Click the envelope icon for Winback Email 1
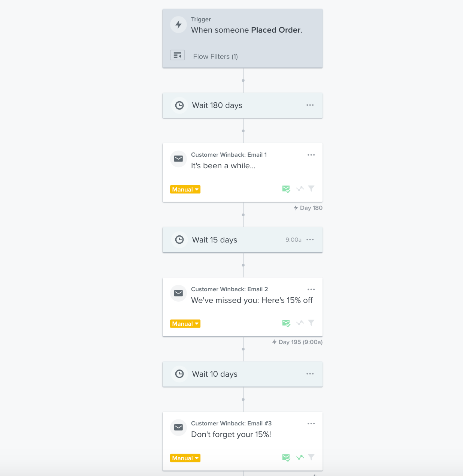This screenshot has height=476, width=463. pos(179,159)
